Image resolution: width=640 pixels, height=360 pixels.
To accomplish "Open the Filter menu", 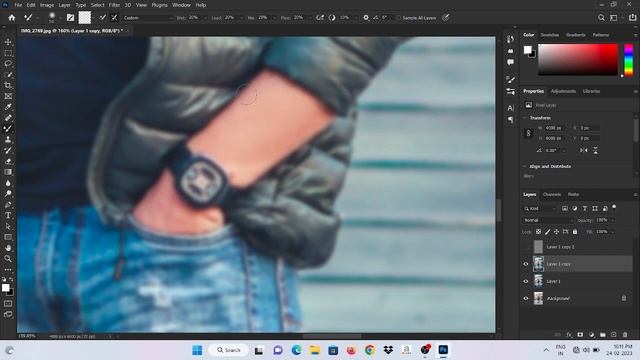I will (114, 5).
